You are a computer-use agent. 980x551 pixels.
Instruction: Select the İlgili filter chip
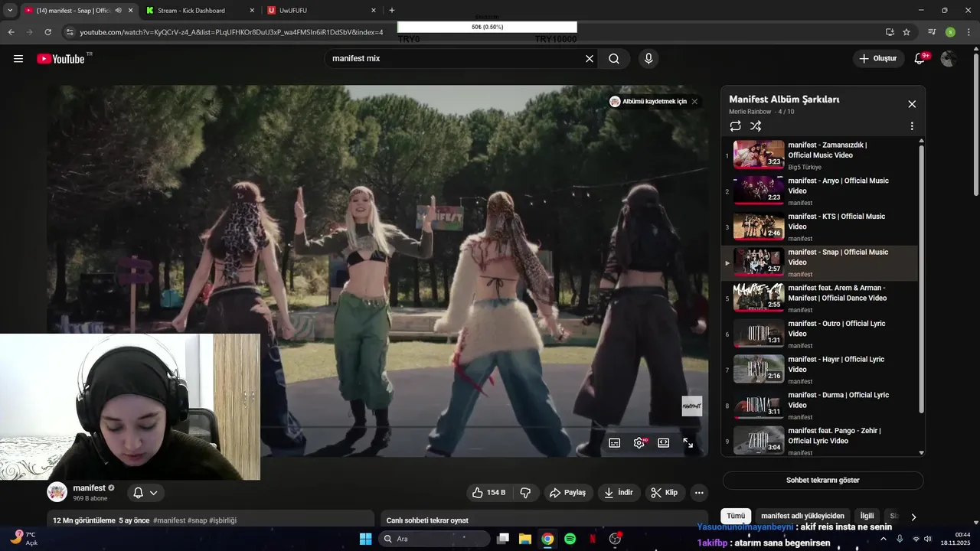867,516
